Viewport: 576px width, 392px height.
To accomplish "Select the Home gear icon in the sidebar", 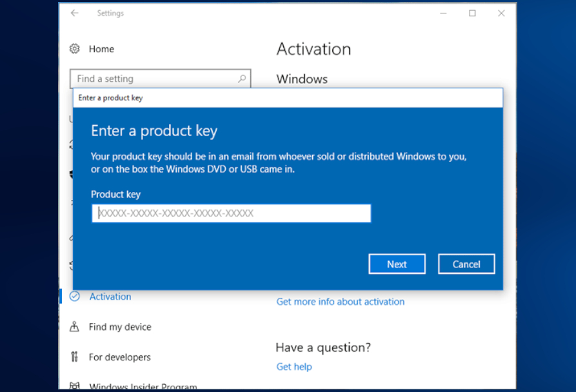I will click(x=76, y=49).
